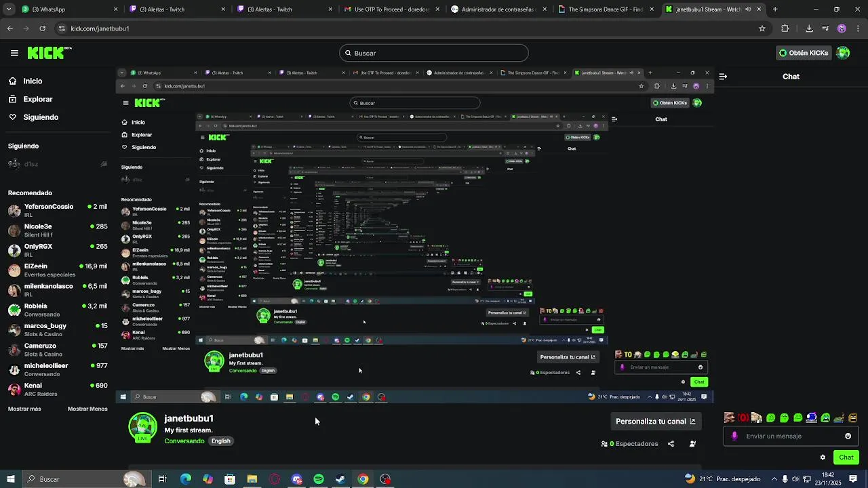Open the profile avatar next to Obtén KICKs
The width and height of the screenshot is (868, 488).
pyautogui.click(x=843, y=53)
